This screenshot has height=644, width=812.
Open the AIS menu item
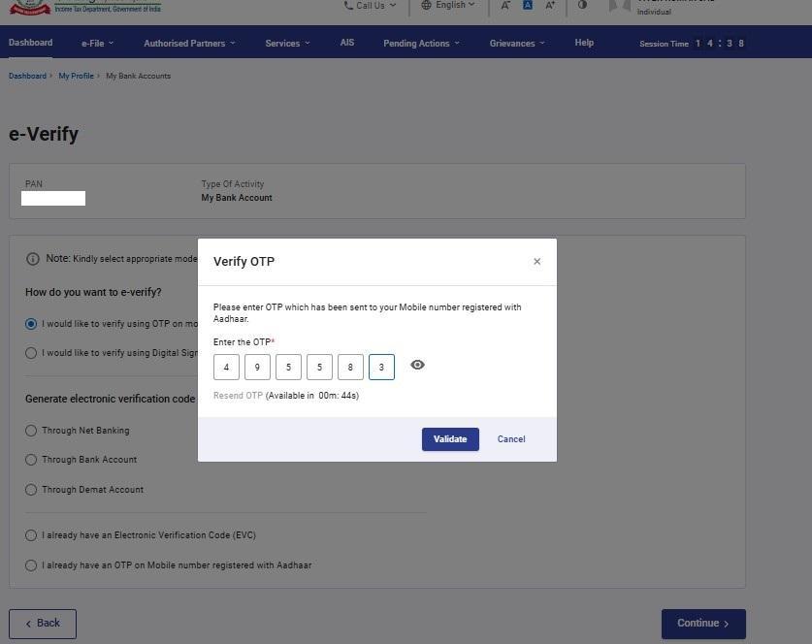tap(347, 44)
